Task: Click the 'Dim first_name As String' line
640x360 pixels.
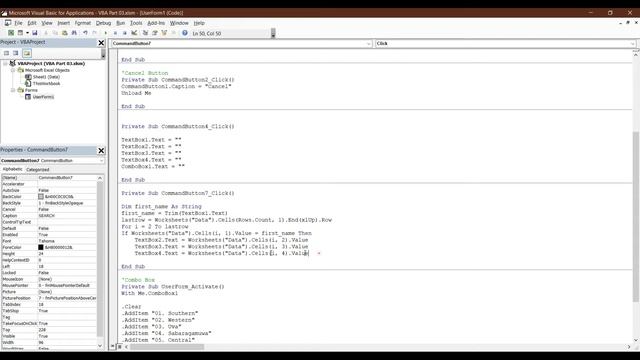Action: (161, 207)
